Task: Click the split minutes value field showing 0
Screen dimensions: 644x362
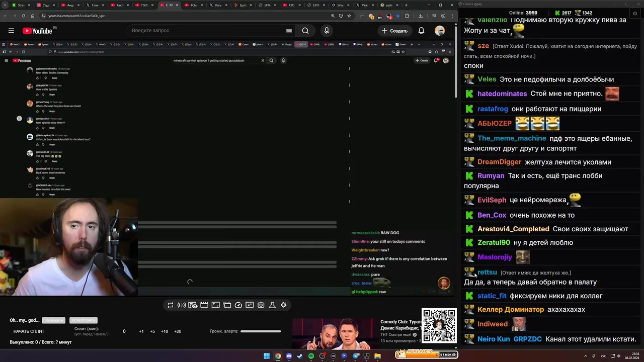Action: coord(124,331)
